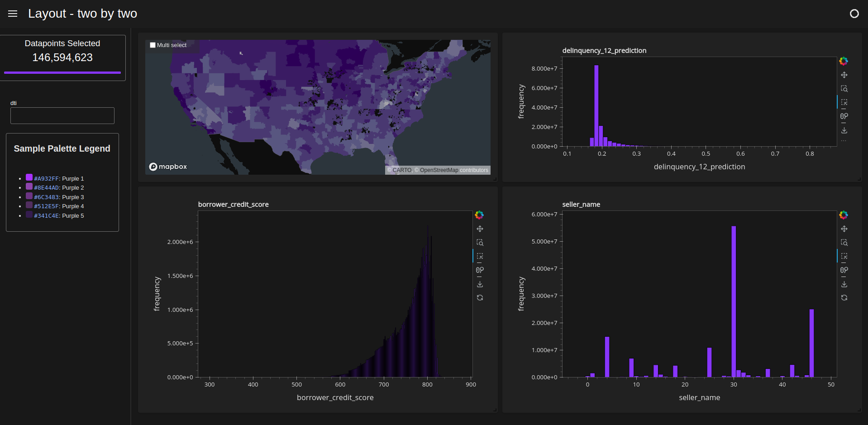Image resolution: width=868 pixels, height=425 pixels.
Task: Click the Bokeh logo on seller_name chart
Action: point(844,215)
